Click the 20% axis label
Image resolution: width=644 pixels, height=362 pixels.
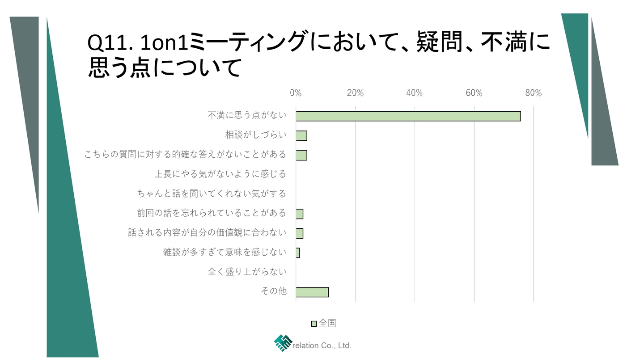point(355,93)
